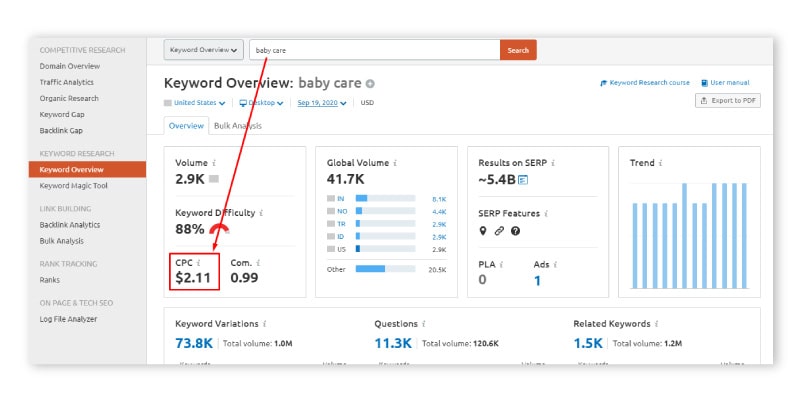
Task: Open Log File Analyzer in the sidebar
Action: [x=68, y=319]
